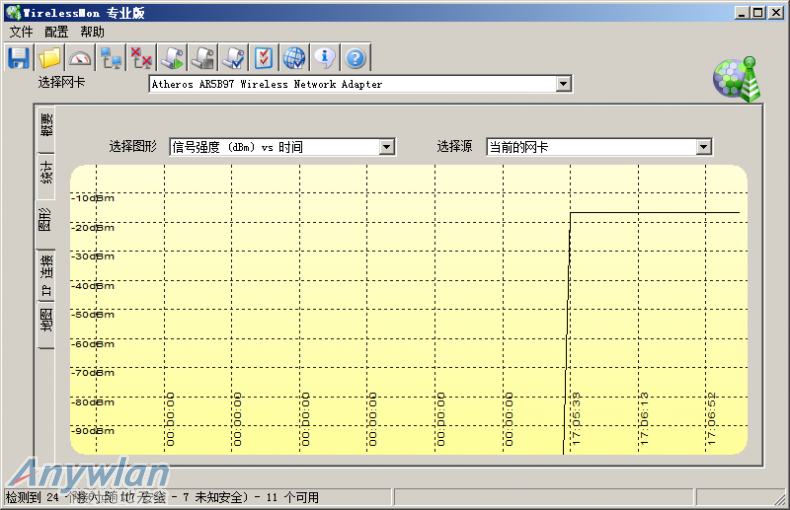790x510 pixels.
Task: Open file with the yellow folder icon
Action: (x=49, y=58)
